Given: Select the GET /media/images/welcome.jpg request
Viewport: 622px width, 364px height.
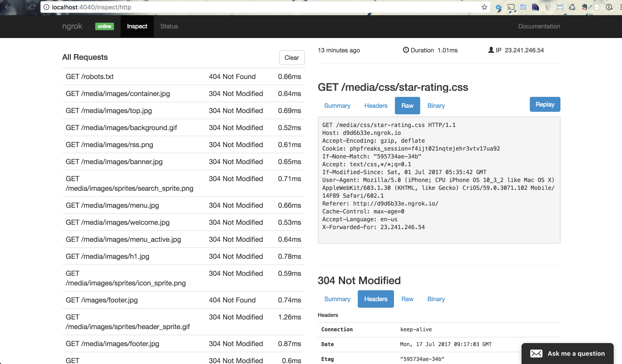Looking at the screenshot, I should (x=183, y=222).
